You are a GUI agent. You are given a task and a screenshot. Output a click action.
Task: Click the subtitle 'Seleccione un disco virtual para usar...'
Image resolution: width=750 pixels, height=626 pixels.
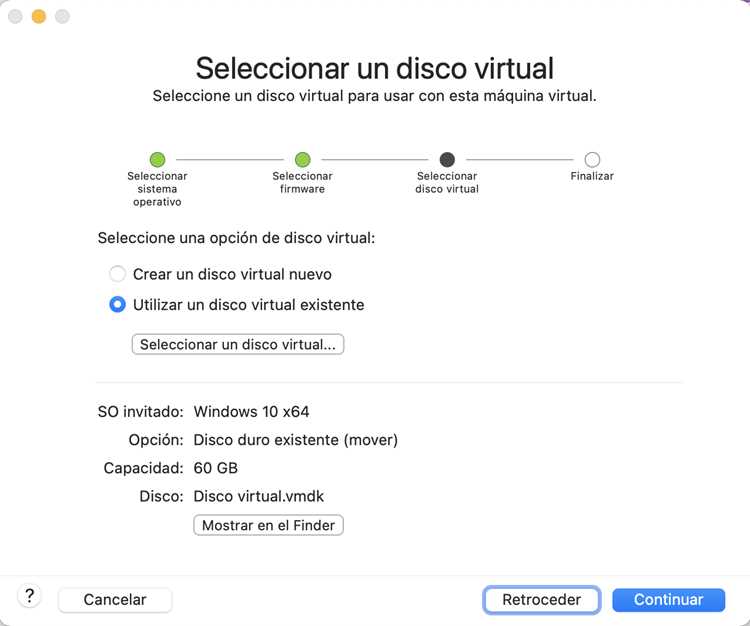point(375,96)
